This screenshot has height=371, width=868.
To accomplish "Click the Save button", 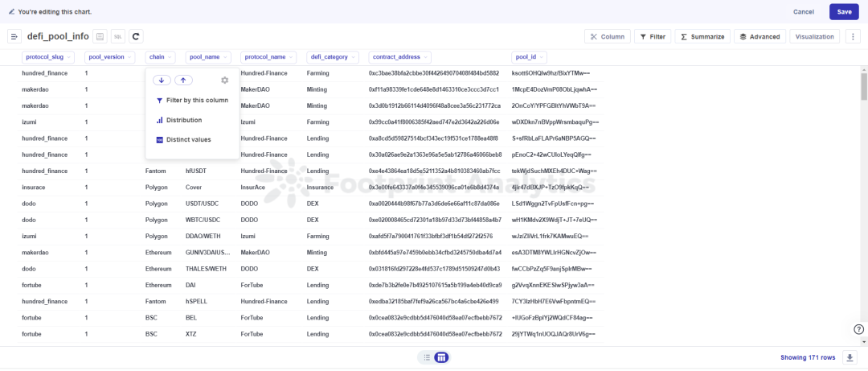I will pyautogui.click(x=844, y=11).
